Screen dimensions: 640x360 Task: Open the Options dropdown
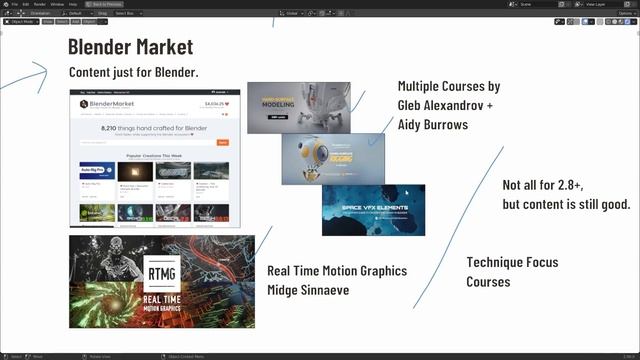627,13
